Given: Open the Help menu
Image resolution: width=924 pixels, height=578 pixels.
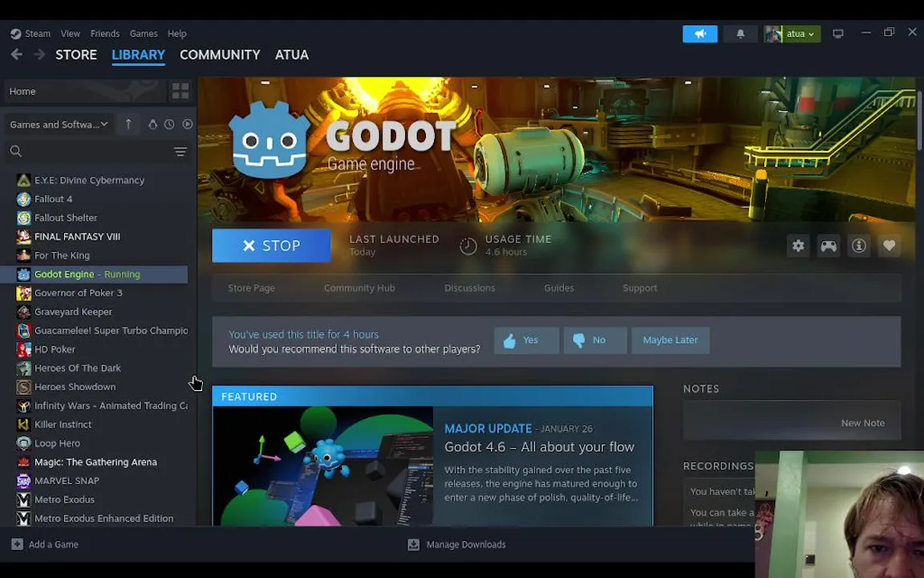Looking at the screenshot, I should (x=176, y=34).
